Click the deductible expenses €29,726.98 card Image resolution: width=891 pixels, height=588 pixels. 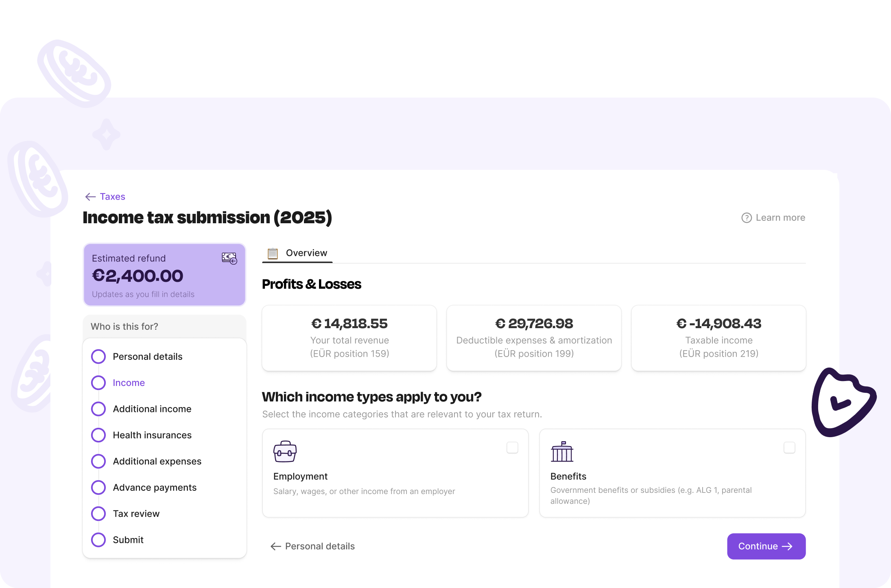point(534,338)
